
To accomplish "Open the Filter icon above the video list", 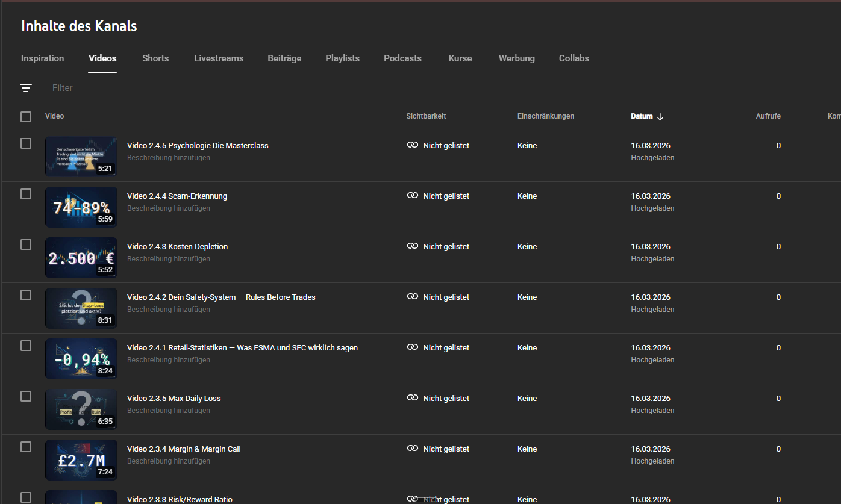I will coord(27,87).
